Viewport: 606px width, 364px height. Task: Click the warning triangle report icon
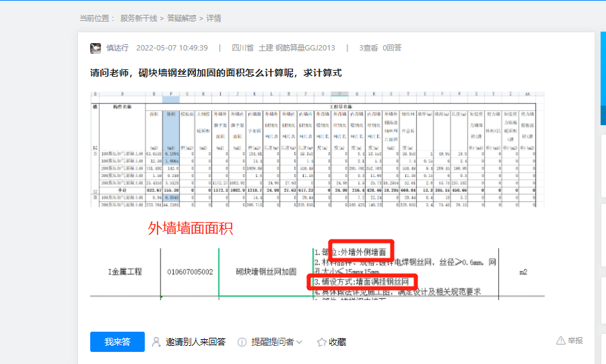(x=561, y=340)
